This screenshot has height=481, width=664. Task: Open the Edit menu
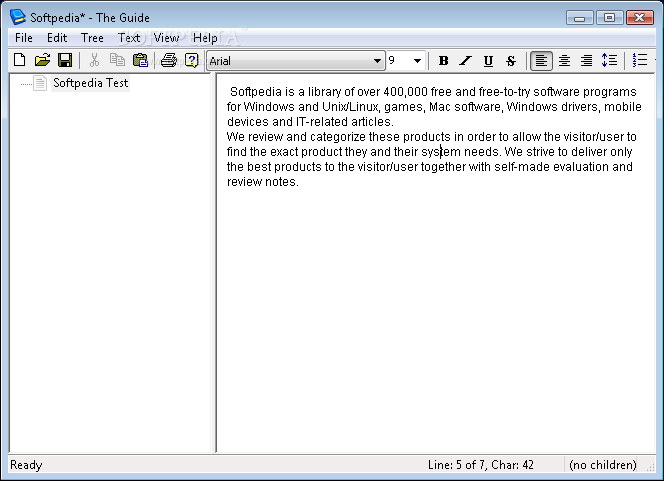pos(57,38)
